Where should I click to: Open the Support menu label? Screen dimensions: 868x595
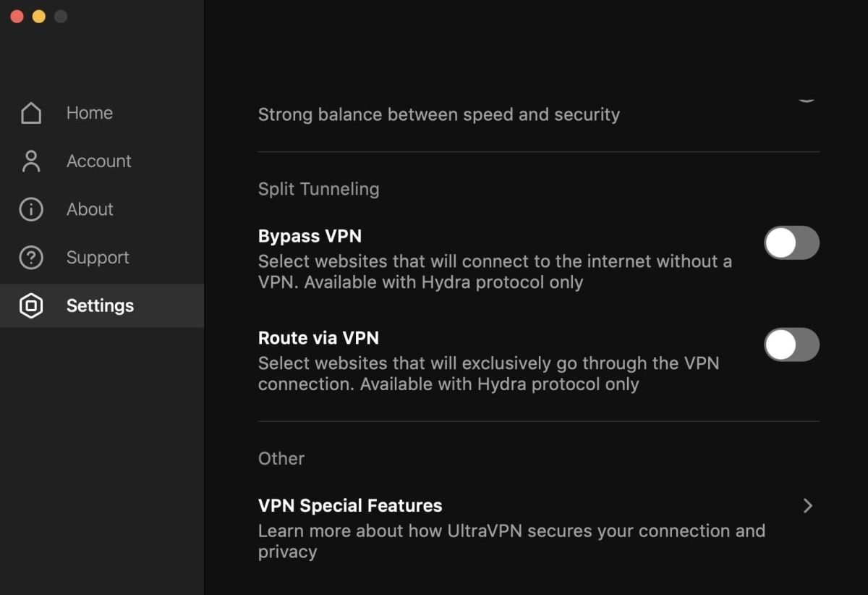[98, 258]
